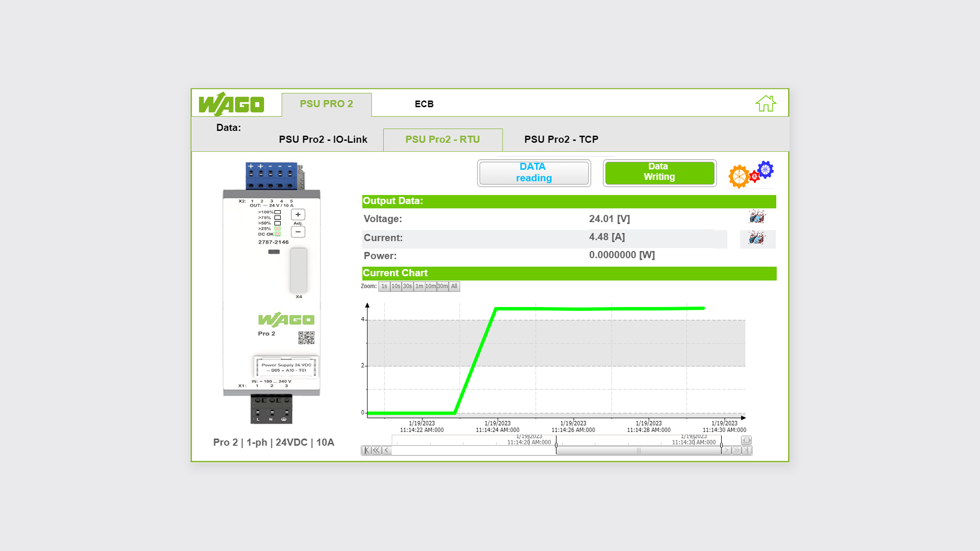
Task: Click the Adj. minus button on device image
Action: click(298, 232)
